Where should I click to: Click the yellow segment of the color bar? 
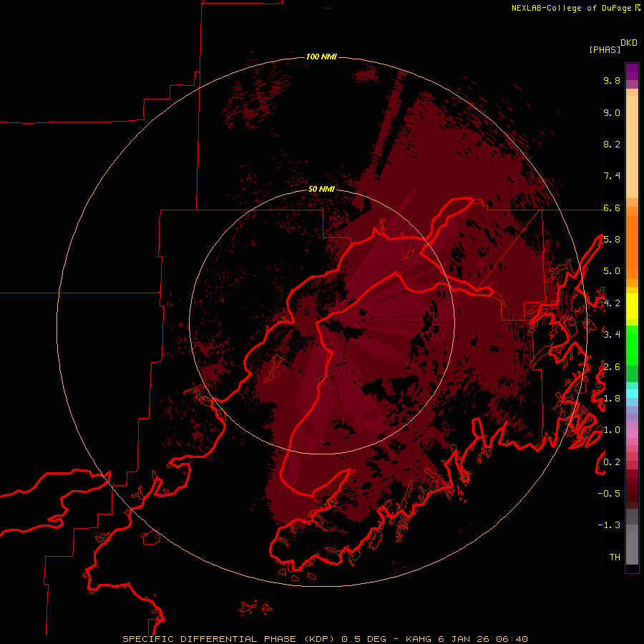click(632, 306)
